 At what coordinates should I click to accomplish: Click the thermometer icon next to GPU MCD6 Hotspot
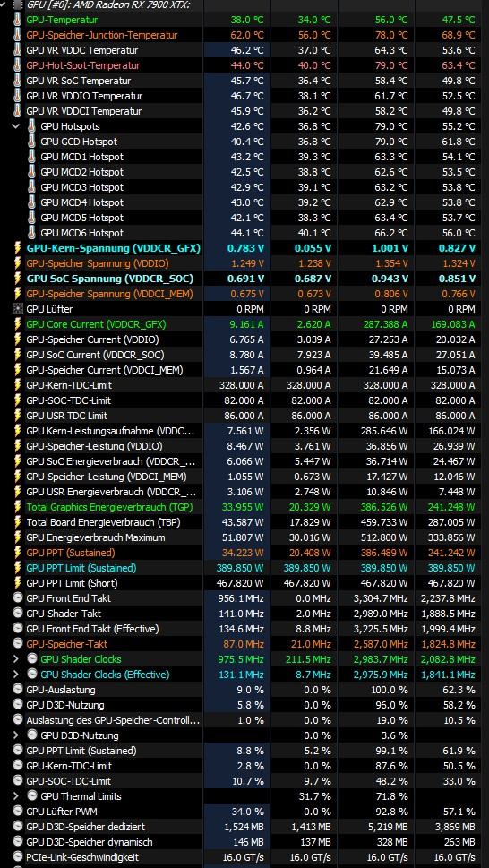pos(32,233)
